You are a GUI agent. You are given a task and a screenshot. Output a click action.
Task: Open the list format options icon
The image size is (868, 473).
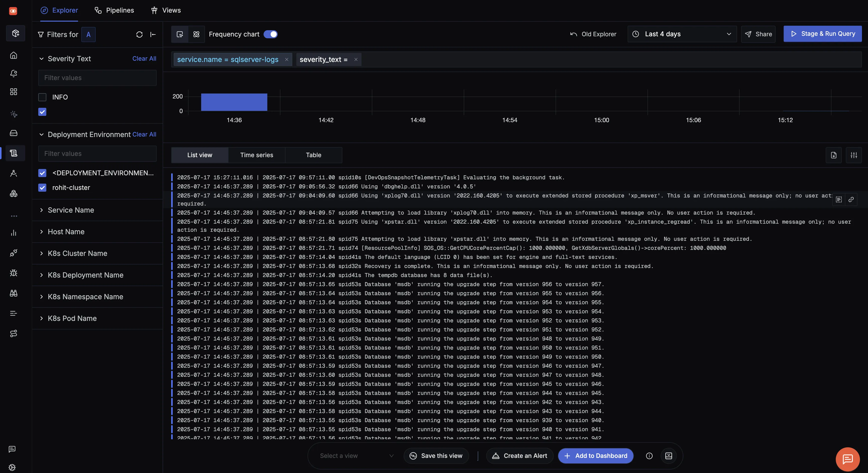[853, 155]
